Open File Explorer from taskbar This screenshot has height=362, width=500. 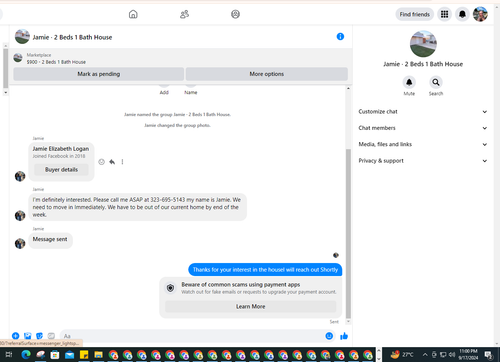pos(98,355)
